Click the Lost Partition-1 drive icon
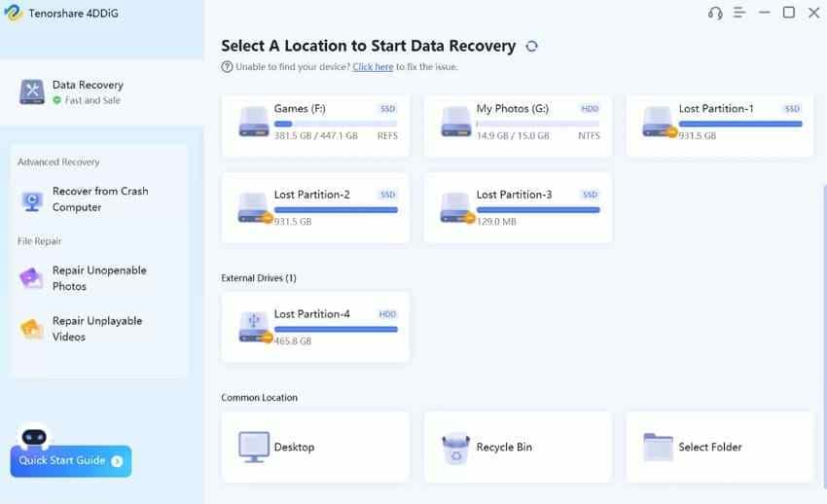This screenshot has height=504, width=827. (x=660, y=122)
